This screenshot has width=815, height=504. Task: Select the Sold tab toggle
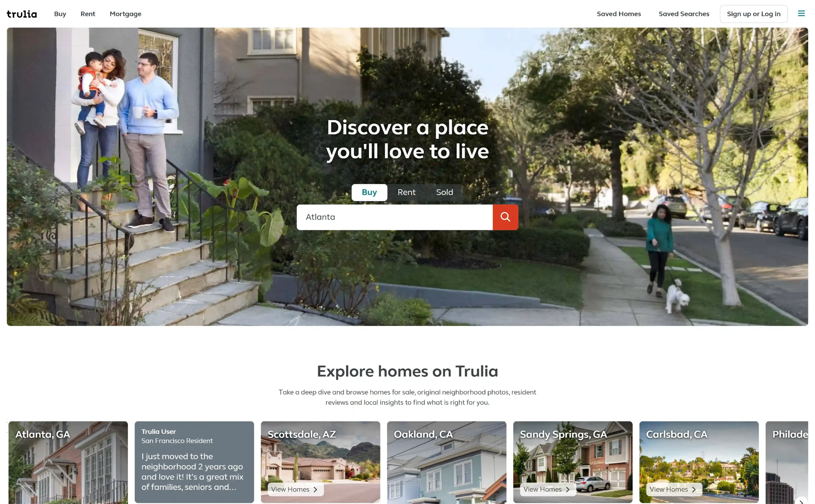point(444,192)
